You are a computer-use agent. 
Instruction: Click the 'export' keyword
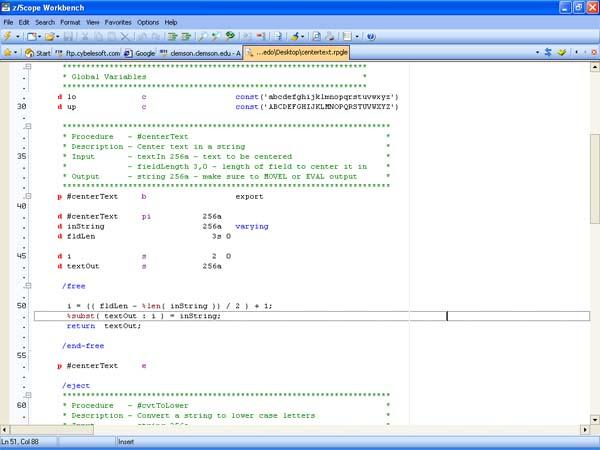[249, 197]
